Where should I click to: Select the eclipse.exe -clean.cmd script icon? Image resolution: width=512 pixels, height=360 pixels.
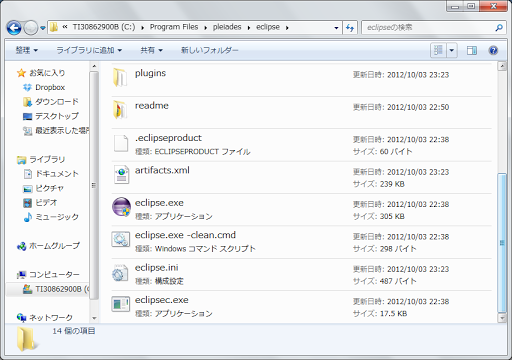click(x=120, y=239)
